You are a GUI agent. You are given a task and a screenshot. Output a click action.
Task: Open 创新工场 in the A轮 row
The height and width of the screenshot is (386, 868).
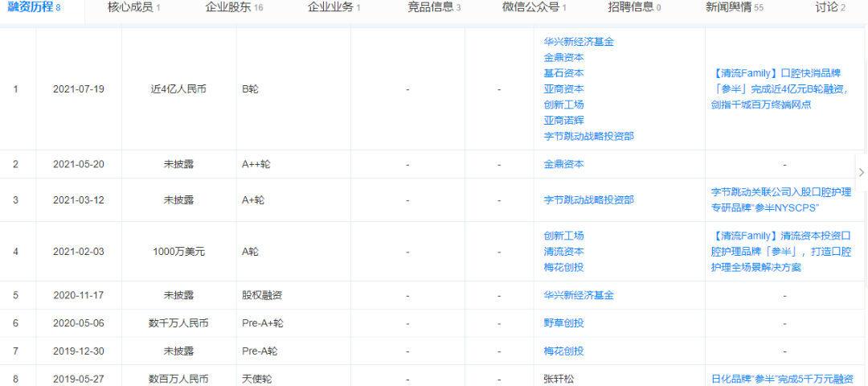pyautogui.click(x=563, y=236)
